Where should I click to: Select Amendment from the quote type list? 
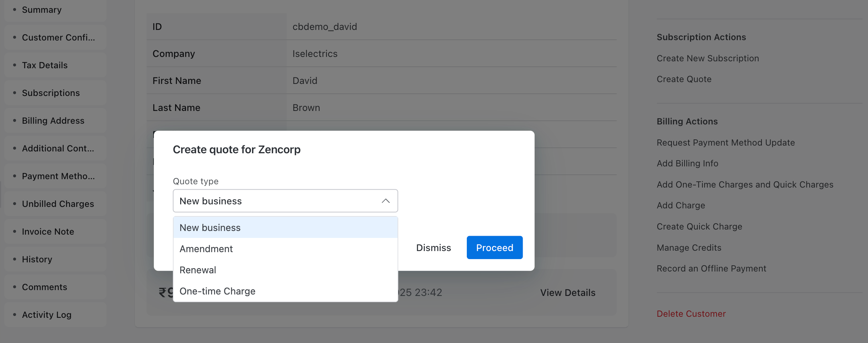point(206,249)
